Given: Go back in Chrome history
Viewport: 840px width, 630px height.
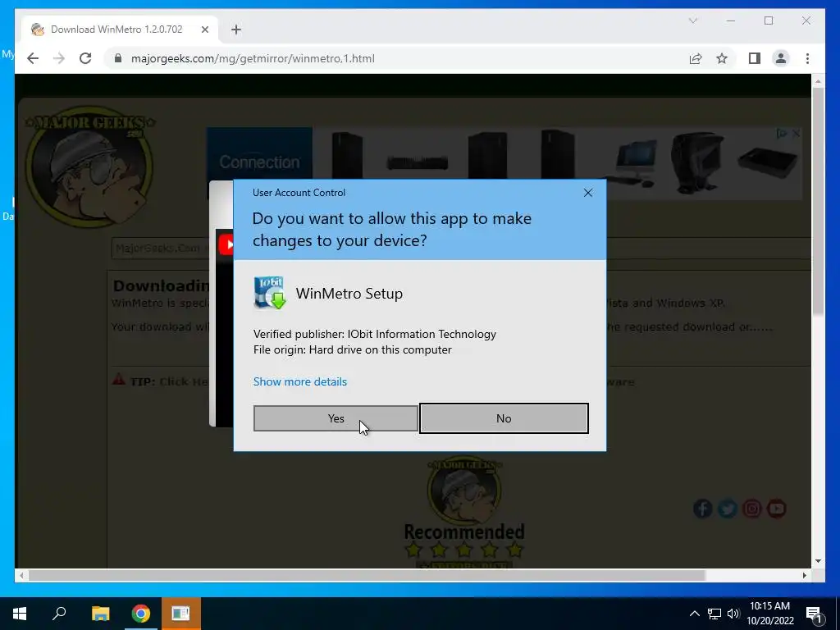Looking at the screenshot, I should click(33, 58).
